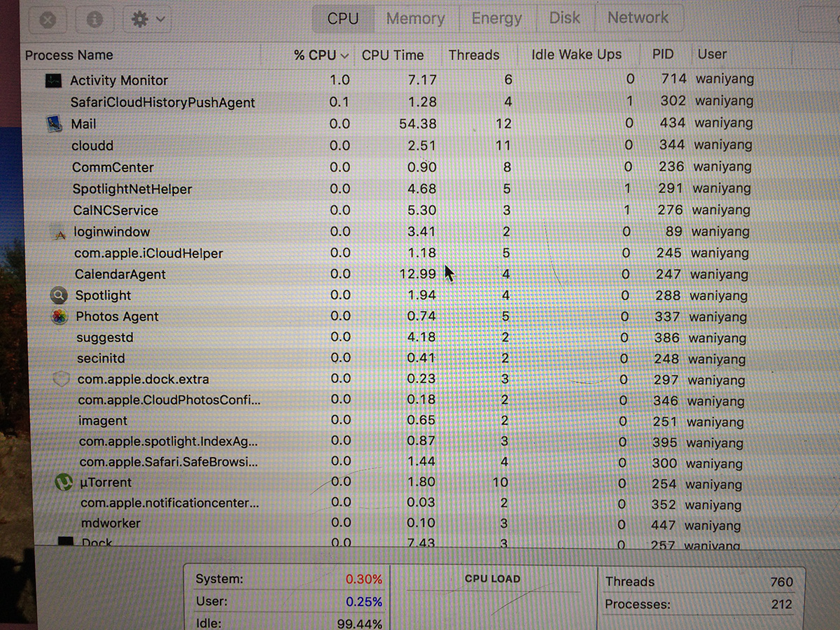Open the gear actions dropdown menu
Viewport: 840px width, 630px height.
click(148, 20)
